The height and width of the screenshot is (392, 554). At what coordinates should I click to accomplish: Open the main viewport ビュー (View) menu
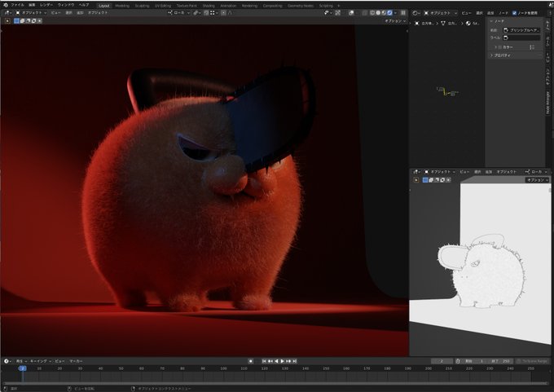click(56, 13)
